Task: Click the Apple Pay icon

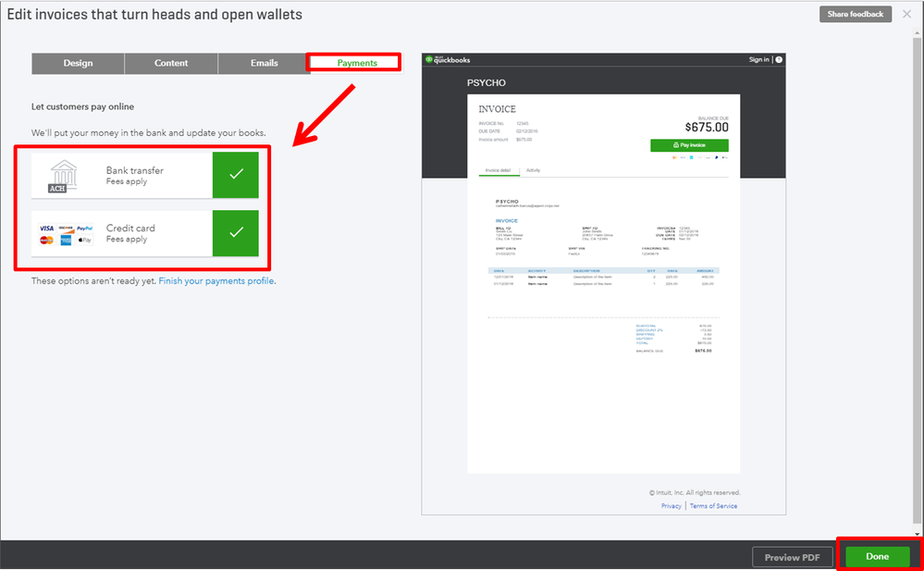Action: click(x=84, y=239)
